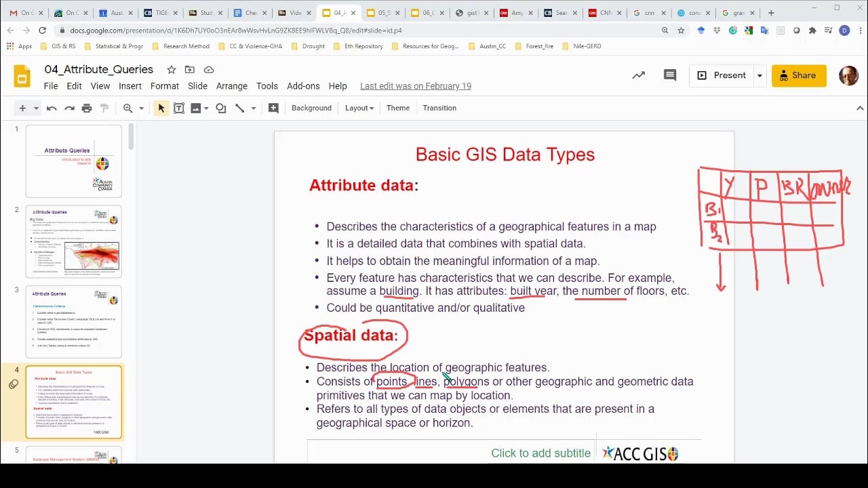Viewport: 868px width, 488px height.
Task: Open 'Last edit was on February 19' link
Action: coord(416,86)
